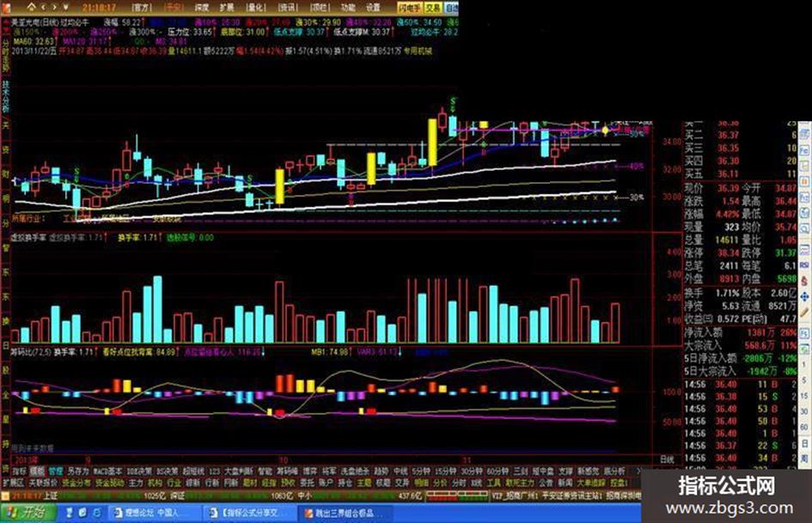Open the 新闻 tab in bottom row

[565, 483]
